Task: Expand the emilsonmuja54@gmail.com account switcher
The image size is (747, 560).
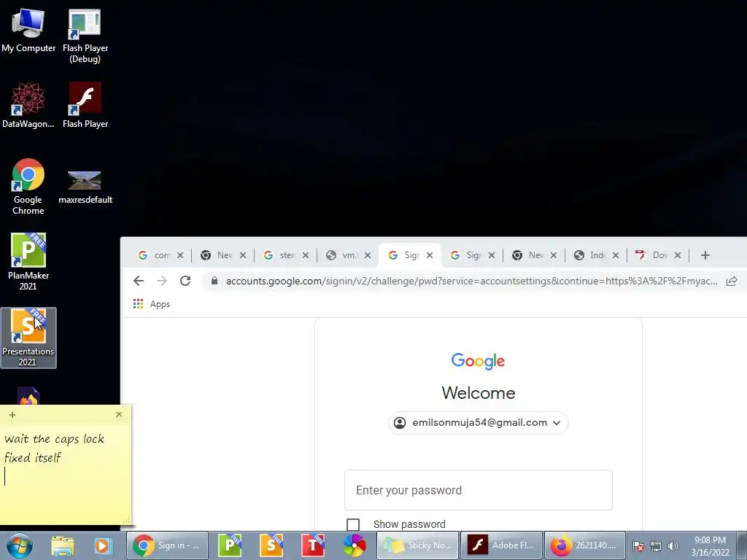Action: click(x=479, y=422)
